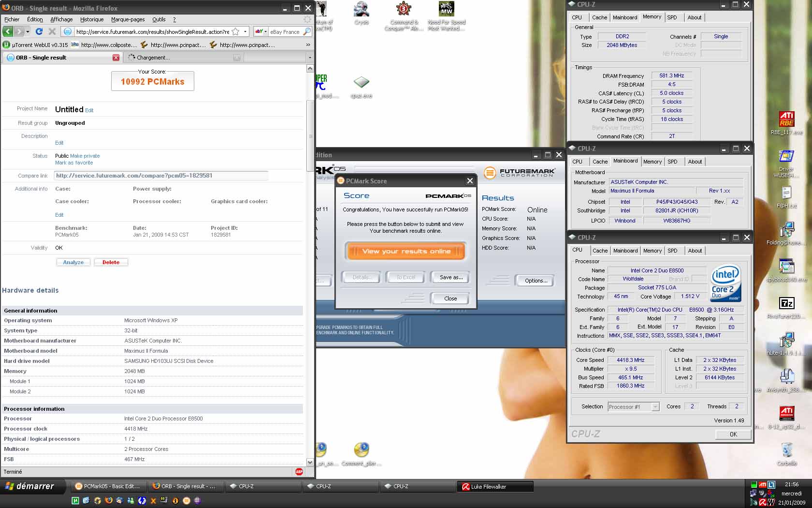Go back with Firefox green back arrow
This screenshot has height=508, width=812.
pyautogui.click(x=7, y=31)
